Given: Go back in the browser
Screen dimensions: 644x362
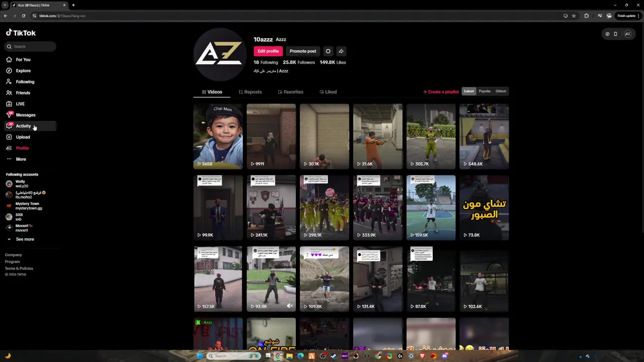Looking at the screenshot, I should 6,16.
